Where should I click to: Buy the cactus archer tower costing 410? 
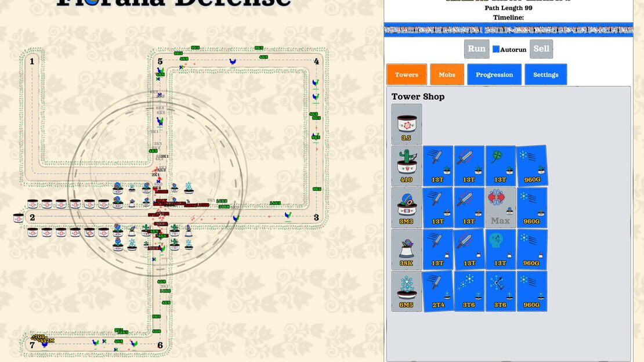pyautogui.click(x=406, y=165)
